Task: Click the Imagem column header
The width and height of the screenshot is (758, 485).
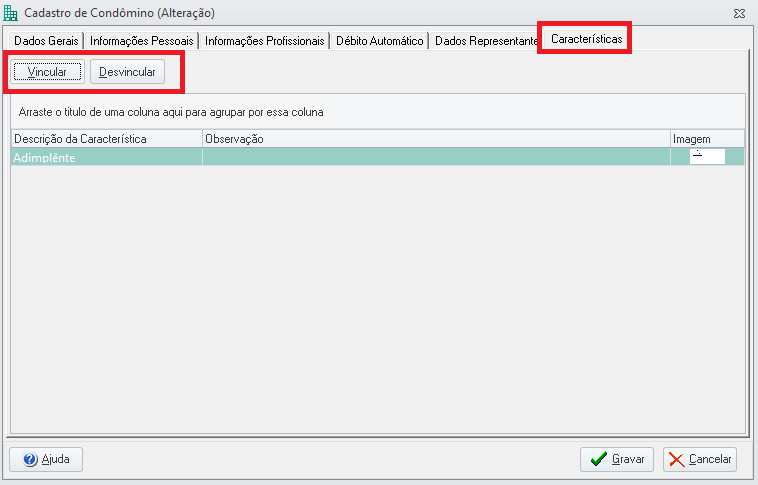Action: [x=707, y=139]
